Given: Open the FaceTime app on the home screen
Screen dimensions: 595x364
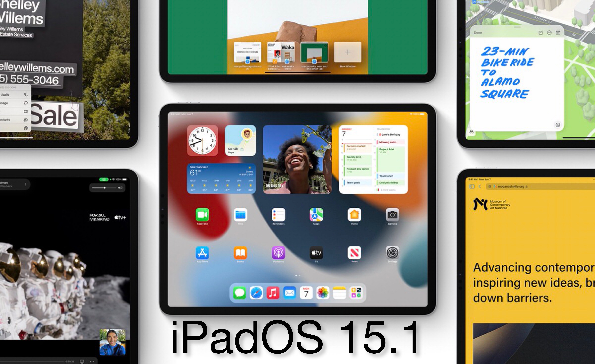Looking at the screenshot, I should coord(202,214).
